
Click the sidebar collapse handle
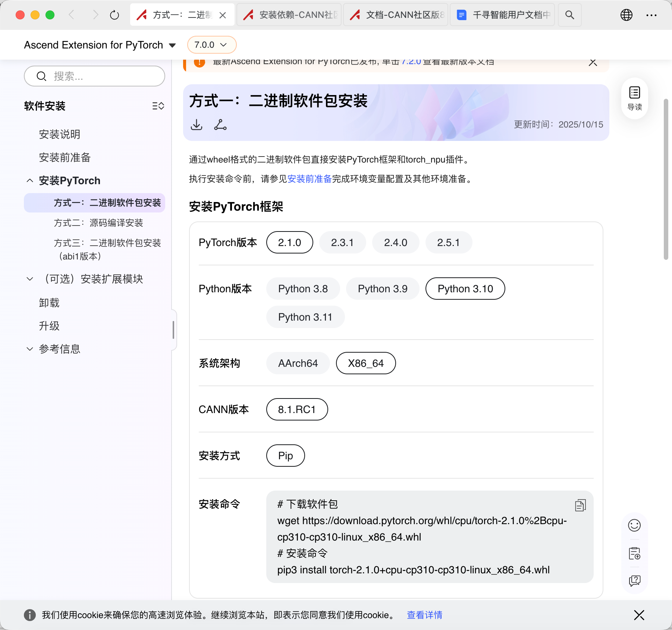173,330
